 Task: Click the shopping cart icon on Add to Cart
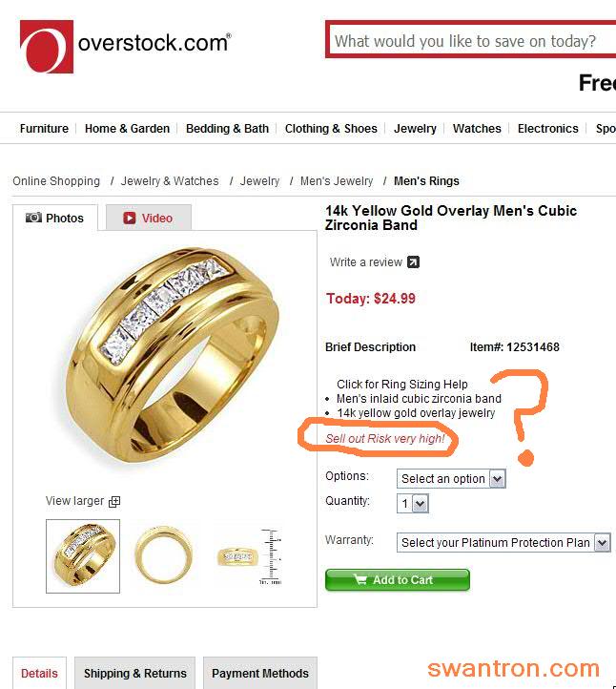[x=360, y=579]
